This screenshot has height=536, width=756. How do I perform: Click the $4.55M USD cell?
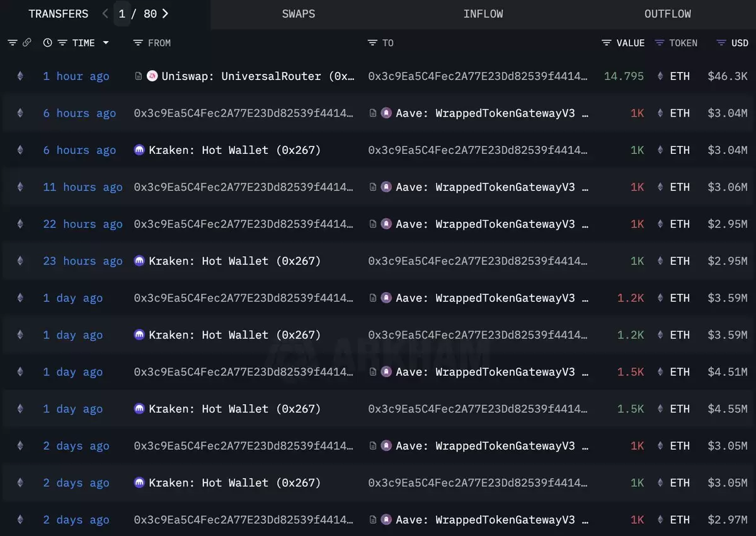[728, 409]
